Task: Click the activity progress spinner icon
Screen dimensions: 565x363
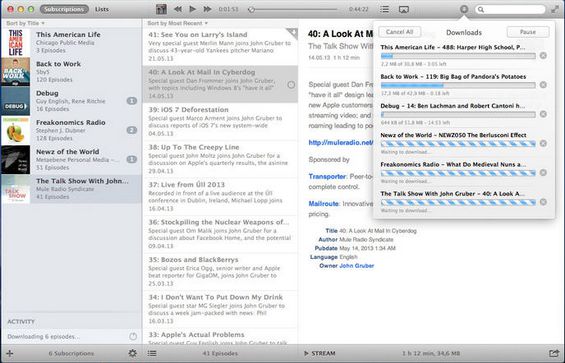Action: pyautogui.click(x=133, y=337)
